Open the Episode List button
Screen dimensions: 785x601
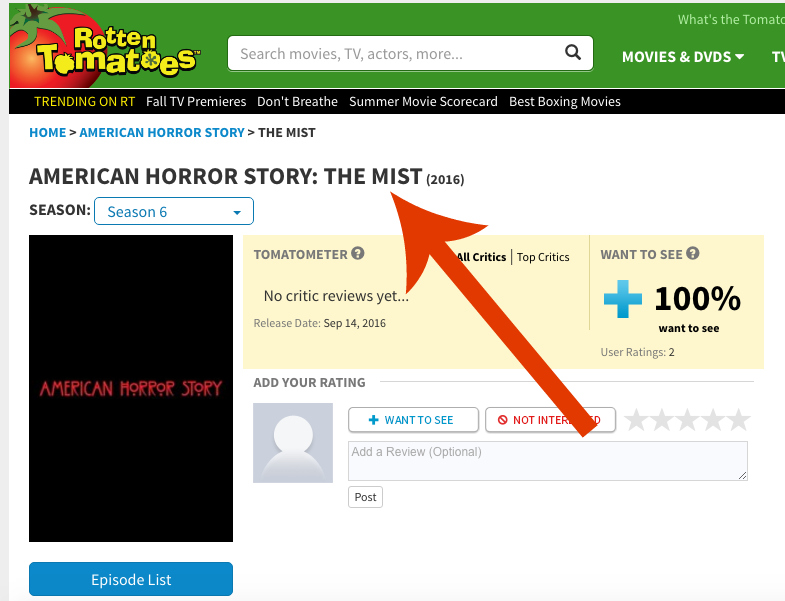pyautogui.click(x=131, y=579)
